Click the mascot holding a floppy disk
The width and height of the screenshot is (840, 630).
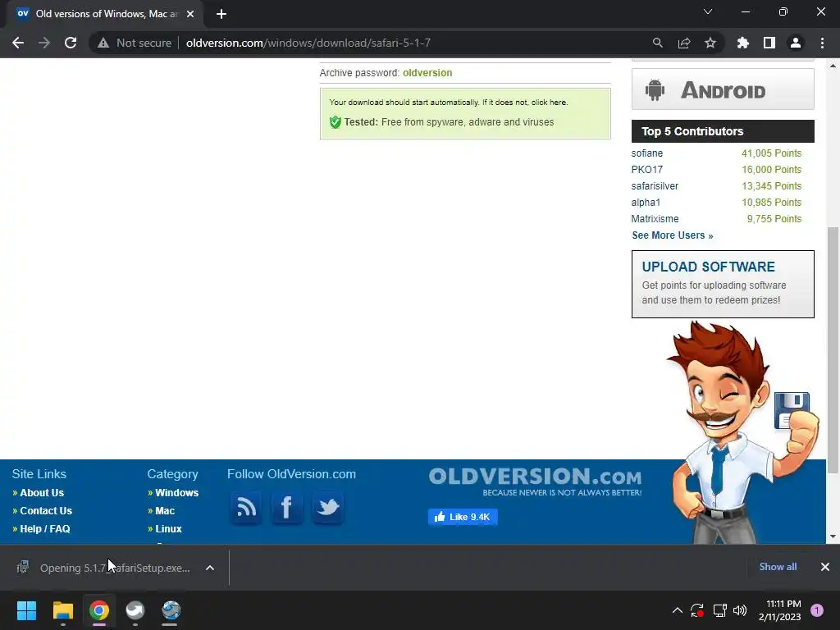click(742, 434)
